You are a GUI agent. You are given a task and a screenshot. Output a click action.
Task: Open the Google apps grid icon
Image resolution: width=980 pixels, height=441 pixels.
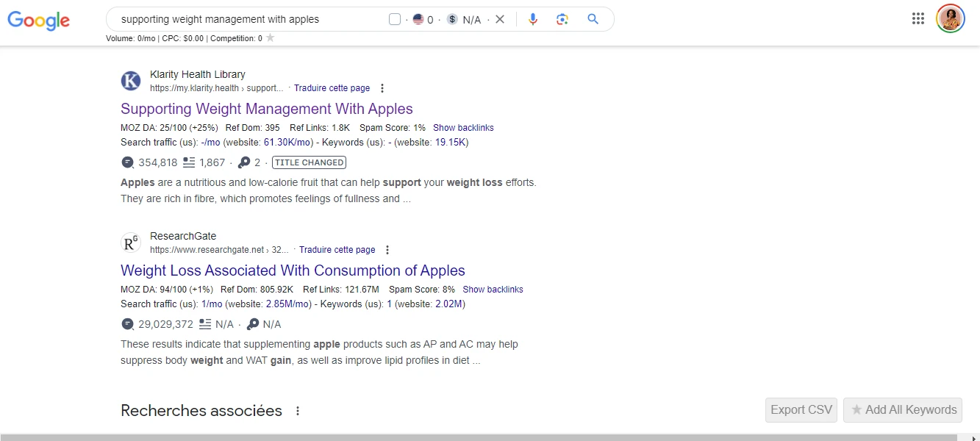(918, 19)
